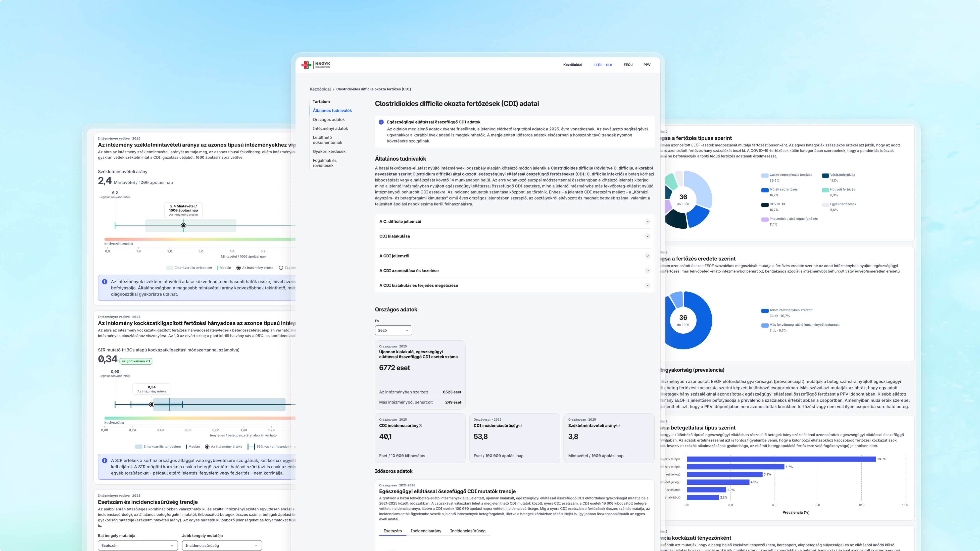Open Letölthető dokumentumok sidebar link
This screenshot has width=980, height=551.
(x=328, y=140)
